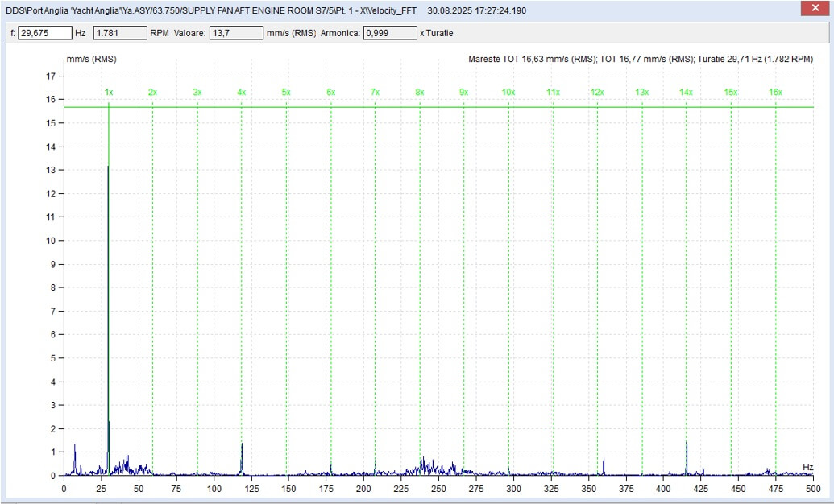The image size is (834, 504).
Task: Select the RPM value field showing 1.781
Action: (120, 33)
